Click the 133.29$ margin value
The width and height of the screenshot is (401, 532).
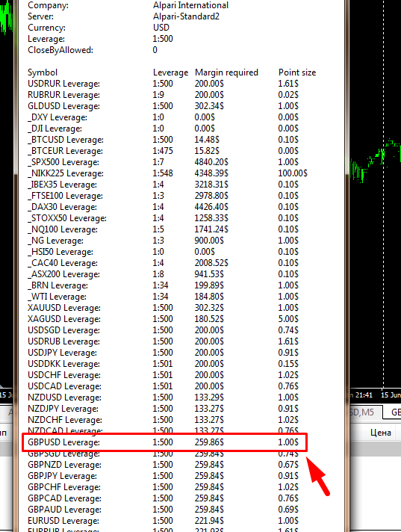[x=209, y=398]
